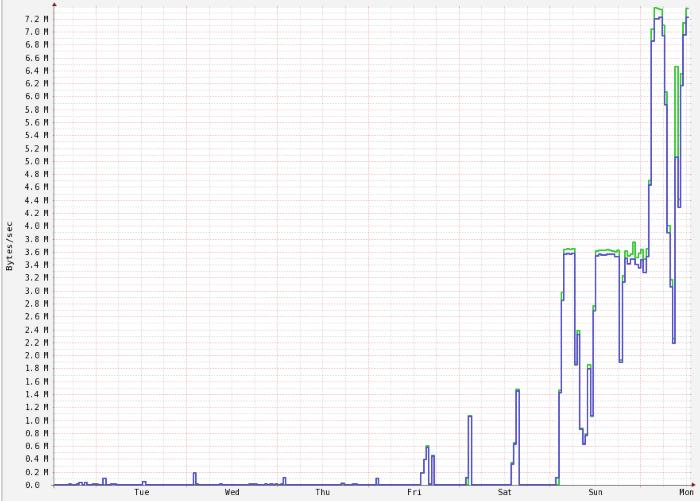This screenshot has width=700, height=501.
Task: Click the Tue label on time axis
Action: pos(141,492)
